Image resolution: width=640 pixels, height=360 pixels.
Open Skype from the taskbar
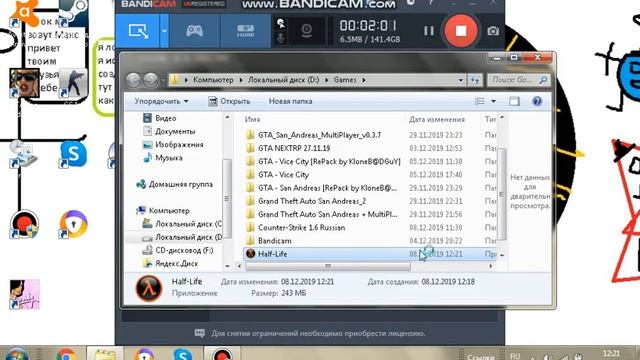point(182,354)
